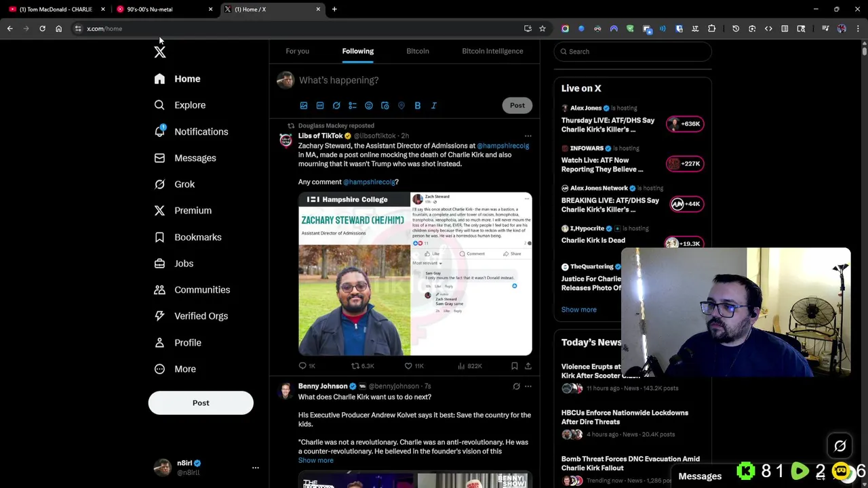
Task: Toggle italic formatting in composer
Action: coord(434,106)
